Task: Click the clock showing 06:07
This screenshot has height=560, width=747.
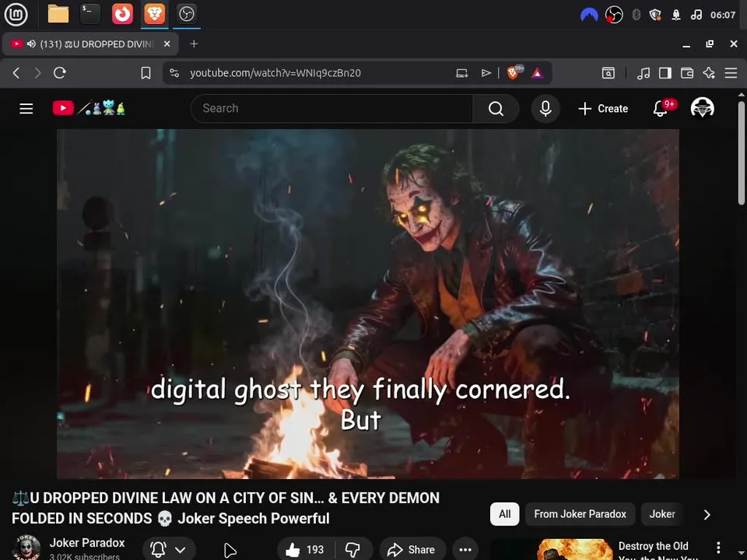Action: coord(723,16)
